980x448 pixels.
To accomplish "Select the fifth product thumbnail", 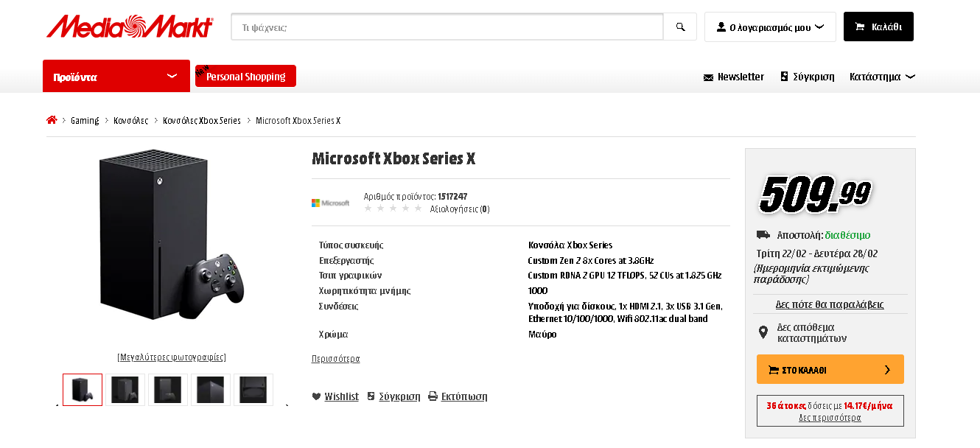I will 253,390.
